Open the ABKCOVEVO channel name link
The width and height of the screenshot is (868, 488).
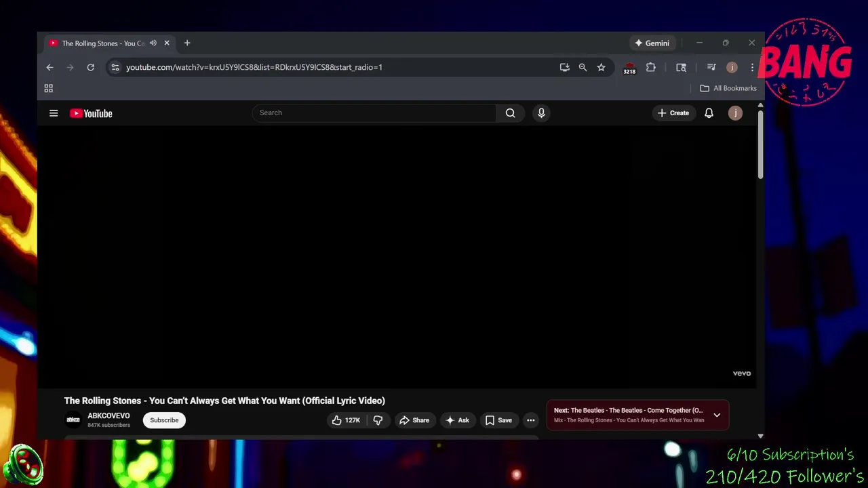point(108,415)
